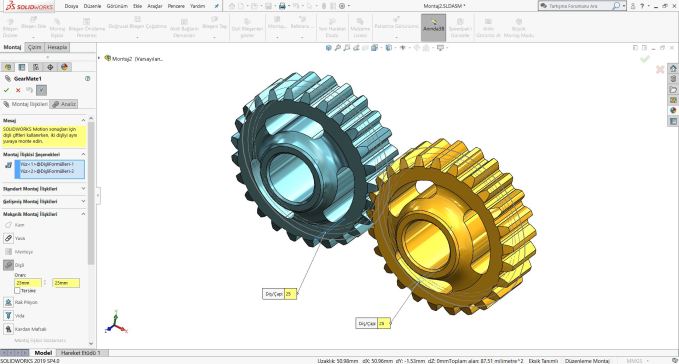Open the Yardım menu
Image resolution: width=679 pixels, height=364 pixels.
click(197, 6)
